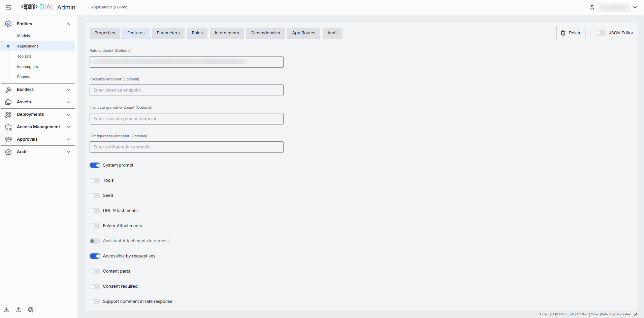This screenshot has width=644, height=318.
Task: Click the Entities hexagon icon
Action: 8,24
